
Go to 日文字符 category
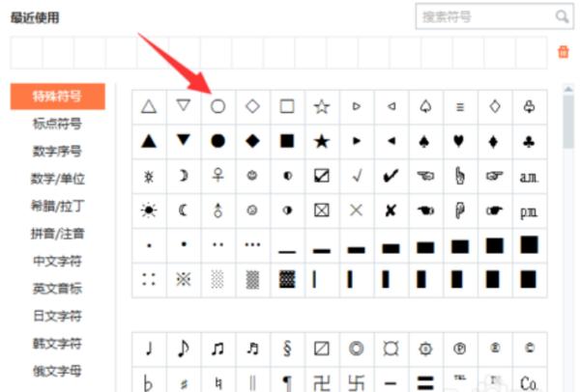(57, 316)
